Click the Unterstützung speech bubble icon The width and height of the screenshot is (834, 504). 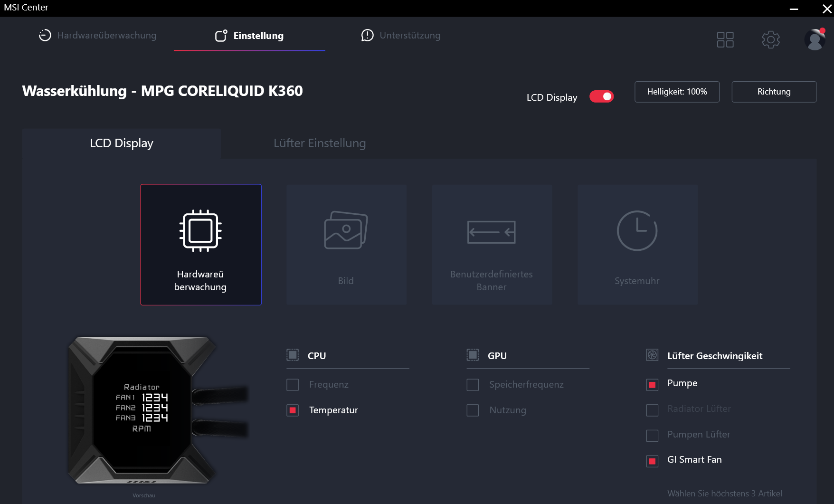[367, 36]
